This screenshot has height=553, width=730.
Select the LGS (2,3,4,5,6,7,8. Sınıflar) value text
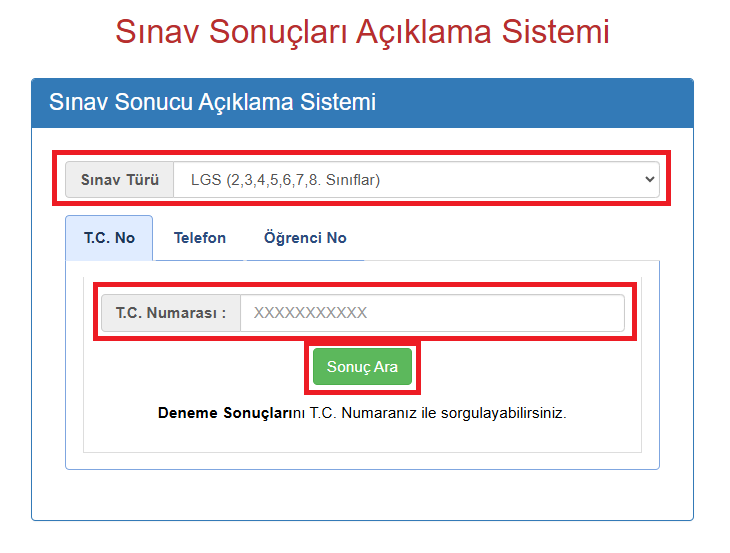[285, 180]
